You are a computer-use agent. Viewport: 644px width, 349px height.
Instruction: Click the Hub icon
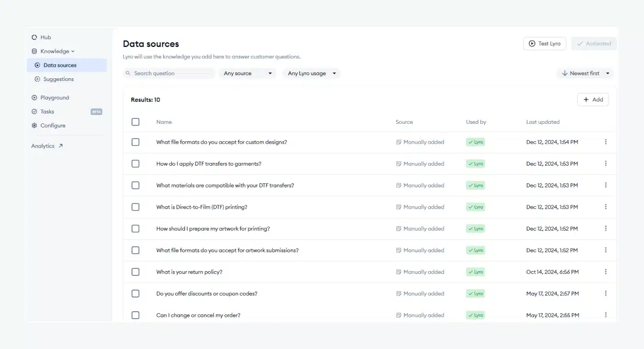click(x=34, y=37)
